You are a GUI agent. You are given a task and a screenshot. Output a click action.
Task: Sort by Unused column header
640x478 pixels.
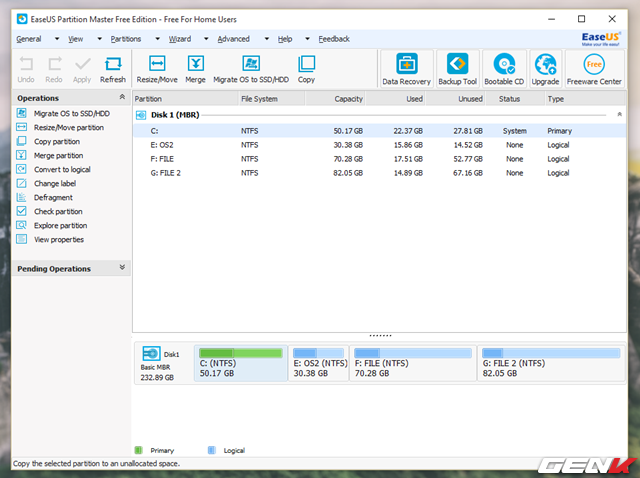455,99
